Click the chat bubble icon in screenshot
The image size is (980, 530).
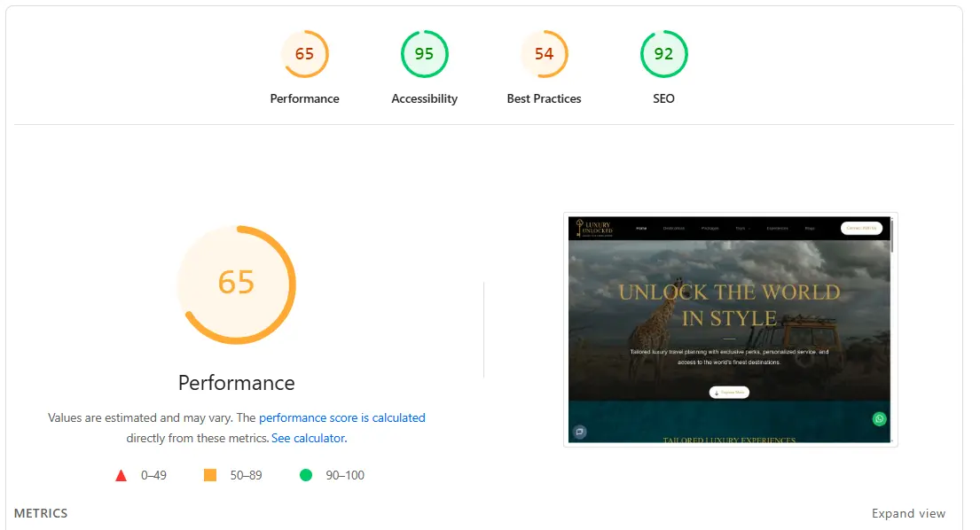[579, 432]
